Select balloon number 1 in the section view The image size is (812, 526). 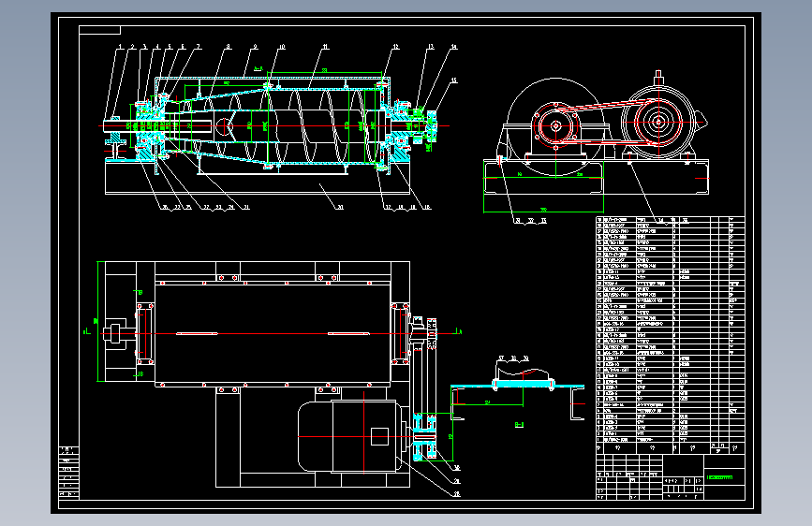pyautogui.click(x=121, y=47)
